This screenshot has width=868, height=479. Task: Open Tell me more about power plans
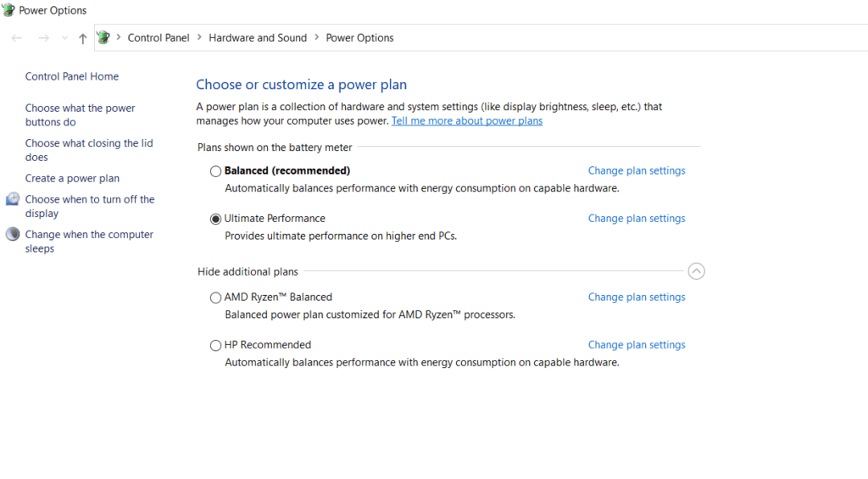[x=467, y=120]
